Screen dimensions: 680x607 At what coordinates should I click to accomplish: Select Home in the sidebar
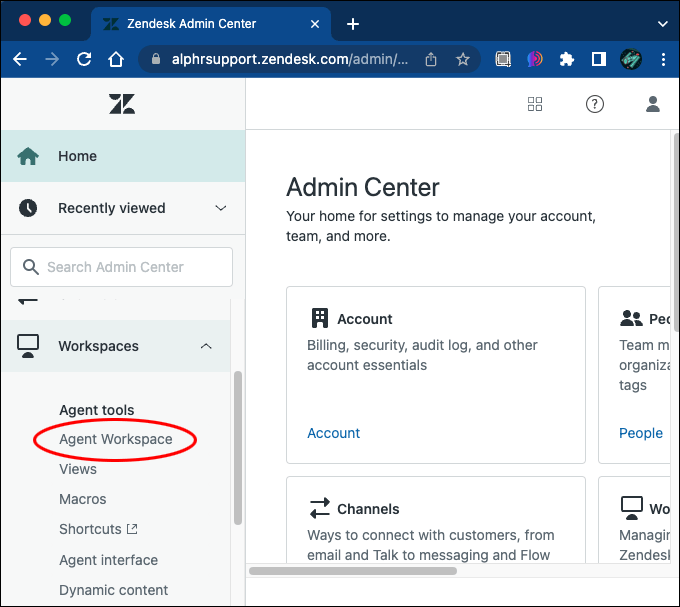point(123,156)
